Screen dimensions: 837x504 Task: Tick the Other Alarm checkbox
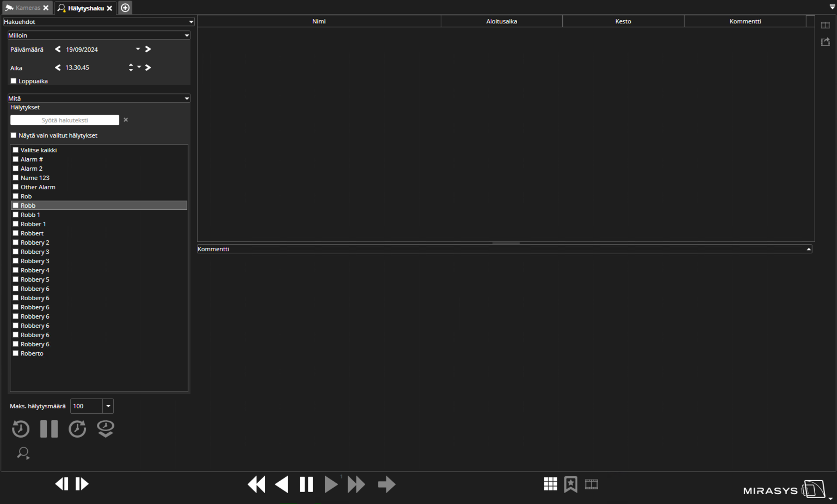(x=16, y=187)
